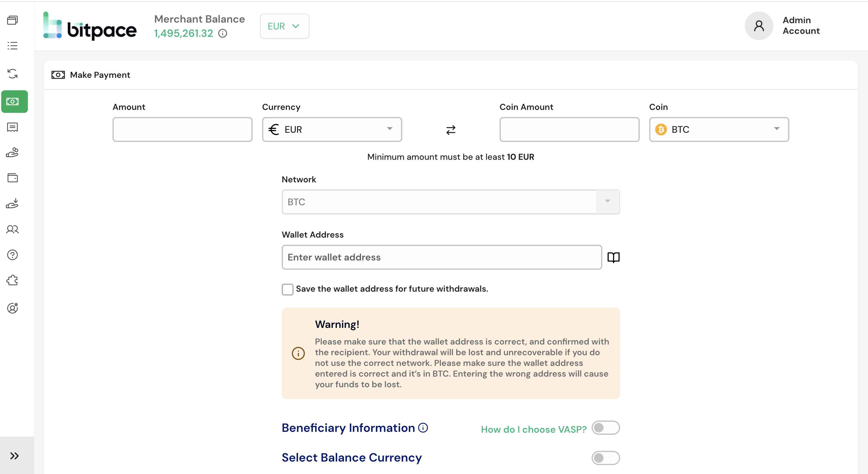This screenshot has width=868, height=474.
Task: Click the help question mark sidebar icon
Action: coord(13,255)
